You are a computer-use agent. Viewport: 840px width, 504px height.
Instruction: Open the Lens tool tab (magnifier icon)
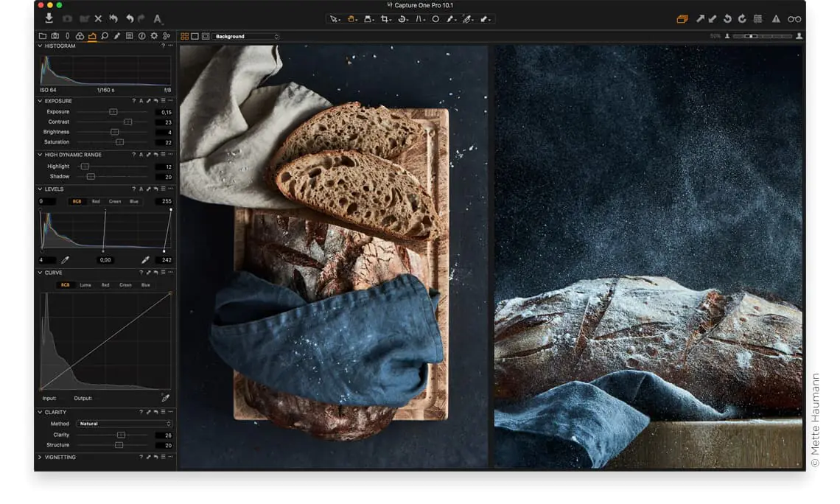click(105, 36)
